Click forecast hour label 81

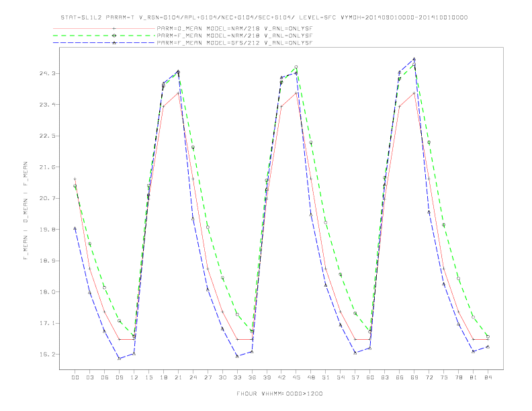[x=474, y=377]
